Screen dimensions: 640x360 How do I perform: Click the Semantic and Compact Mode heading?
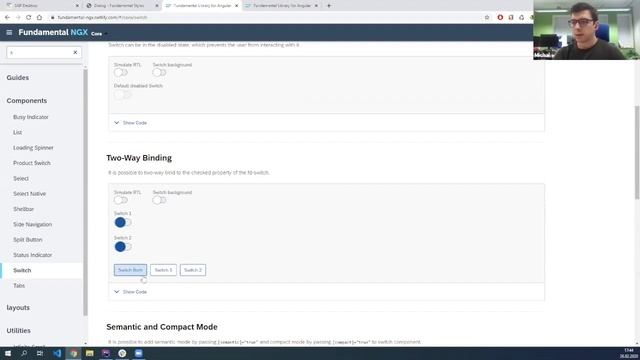162,327
